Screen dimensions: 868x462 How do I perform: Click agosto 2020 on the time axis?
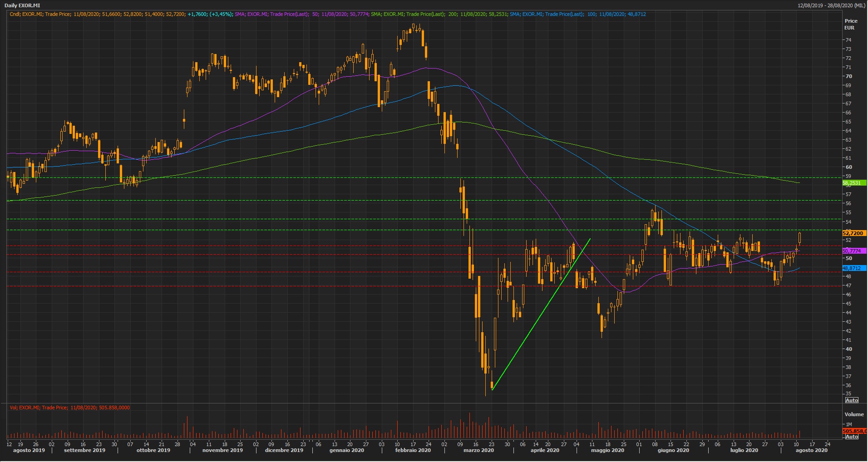click(811, 450)
